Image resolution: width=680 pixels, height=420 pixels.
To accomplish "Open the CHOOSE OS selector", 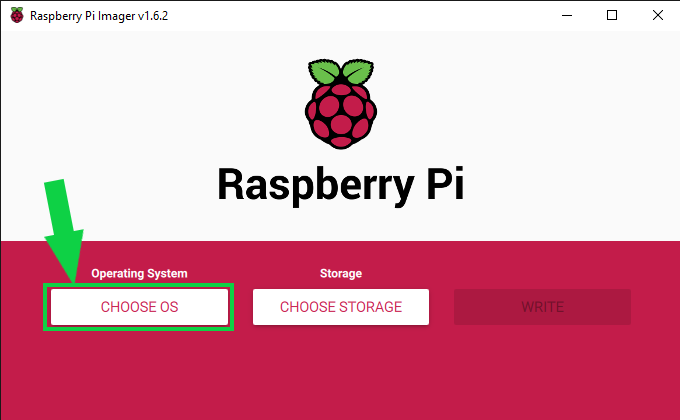I will tap(139, 307).
